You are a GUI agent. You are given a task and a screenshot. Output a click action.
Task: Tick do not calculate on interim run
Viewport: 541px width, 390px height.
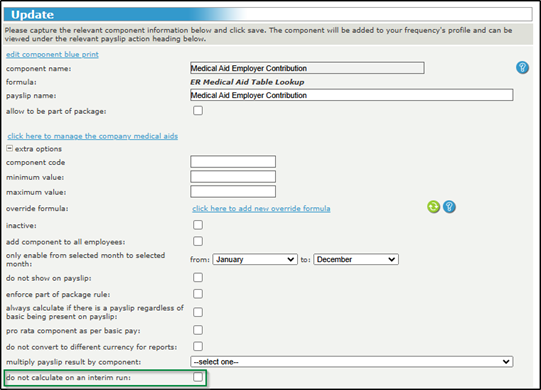[198, 377]
